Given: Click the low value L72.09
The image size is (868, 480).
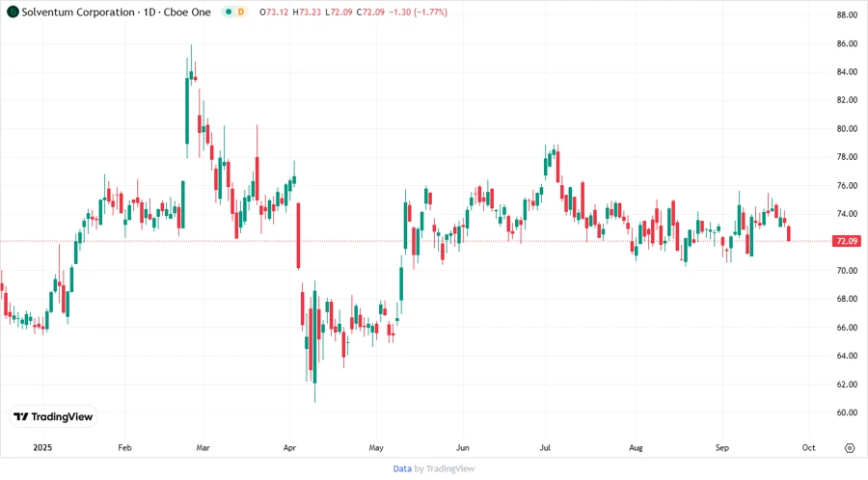Looking at the screenshot, I should (339, 13).
